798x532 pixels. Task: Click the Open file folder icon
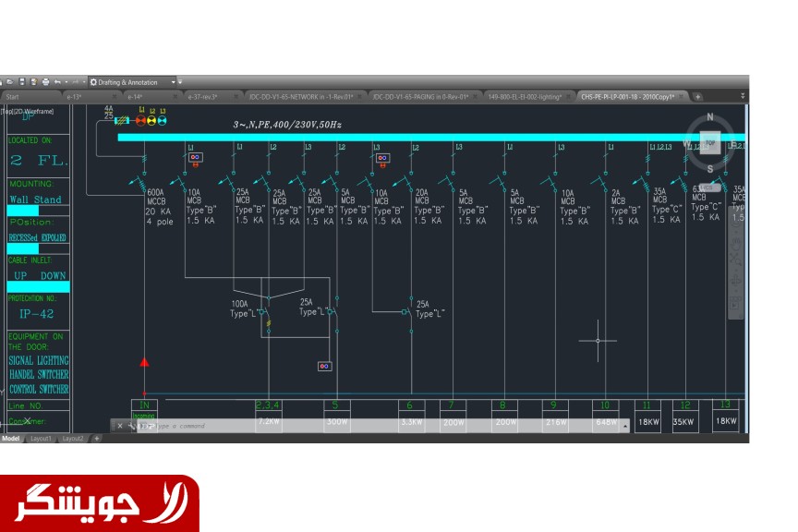click(x=10, y=81)
